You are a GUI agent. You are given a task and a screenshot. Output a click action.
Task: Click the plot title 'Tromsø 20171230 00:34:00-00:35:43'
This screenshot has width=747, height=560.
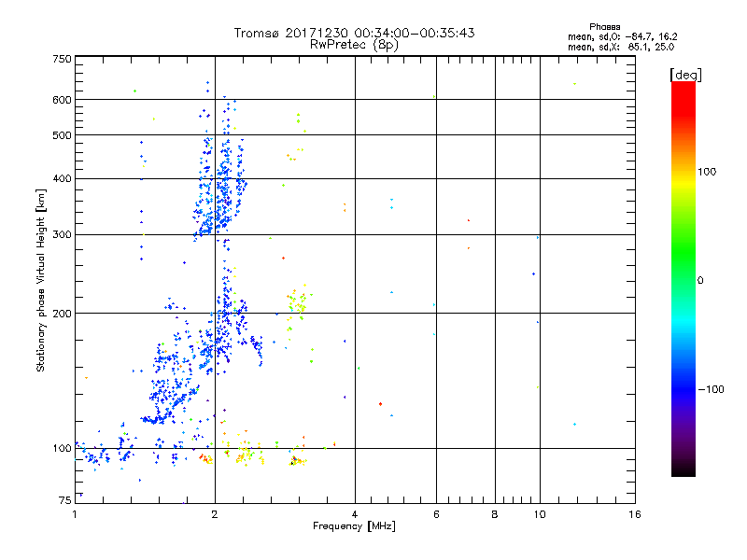click(354, 33)
